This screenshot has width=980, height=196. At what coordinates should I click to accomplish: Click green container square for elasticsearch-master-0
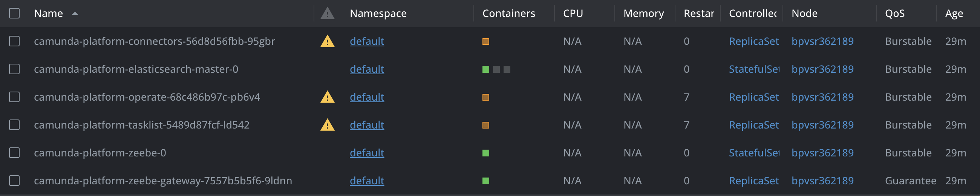[x=486, y=69]
